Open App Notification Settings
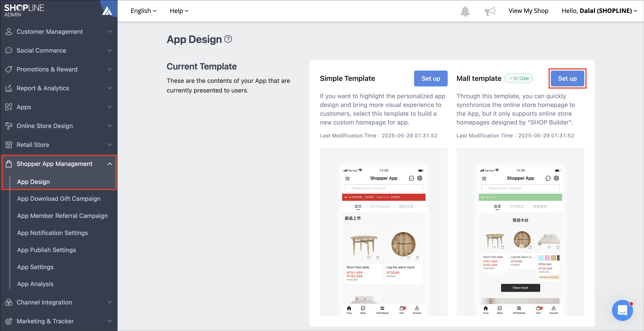Screen dimensions: 644x331 click(x=52, y=233)
